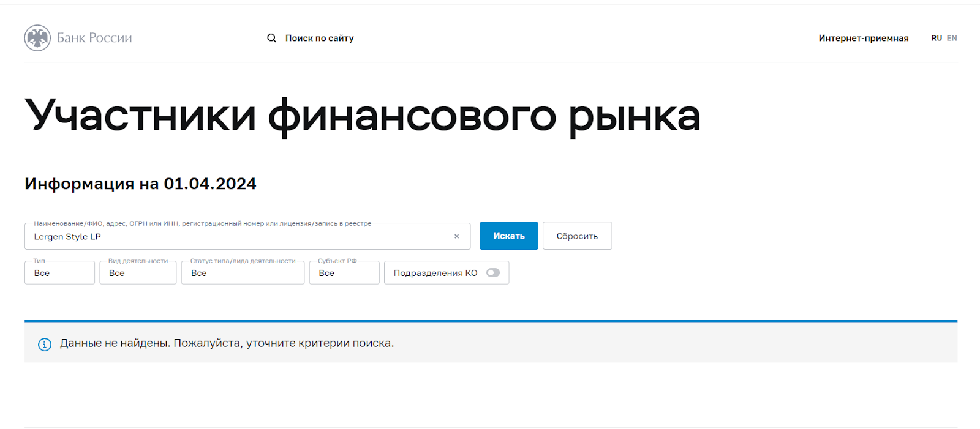The height and width of the screenshot is (429, 980).
Task: Click the magnifier search icon
Action: 271,38
